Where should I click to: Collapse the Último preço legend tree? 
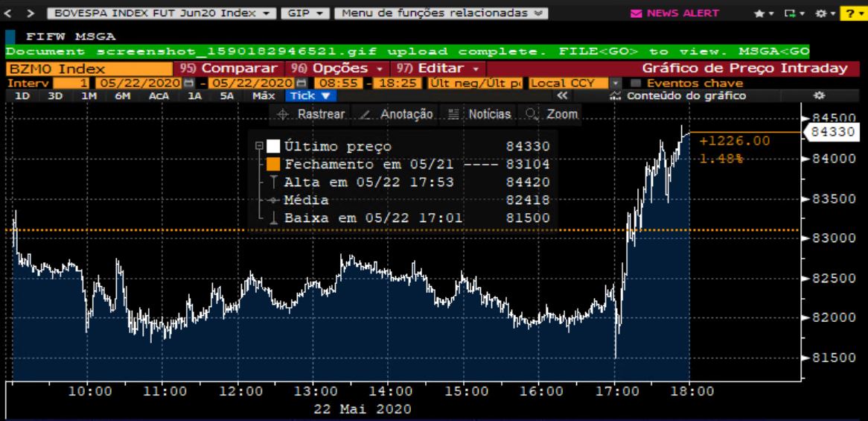258,147
